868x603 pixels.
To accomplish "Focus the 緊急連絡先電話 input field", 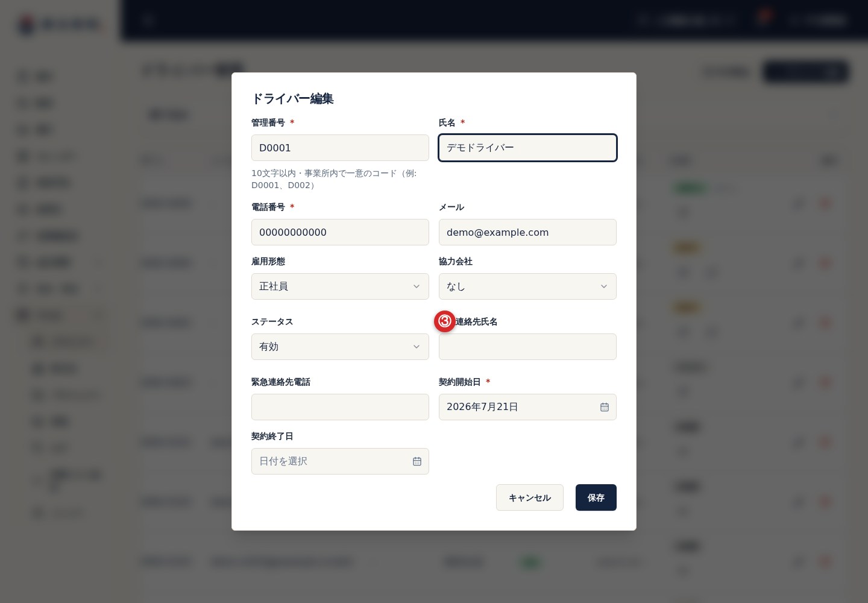I will [x=340, y=407].
